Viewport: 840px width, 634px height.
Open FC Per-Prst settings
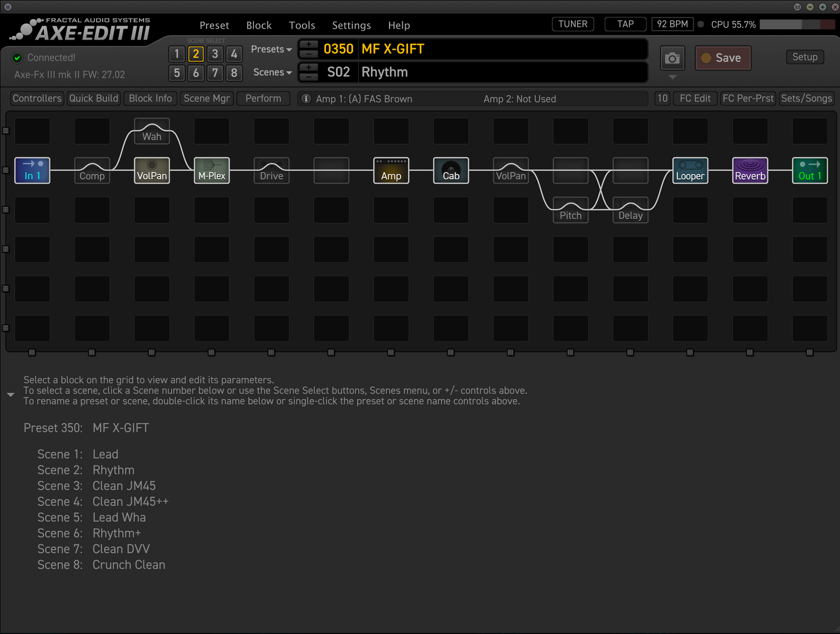[748, 98]
